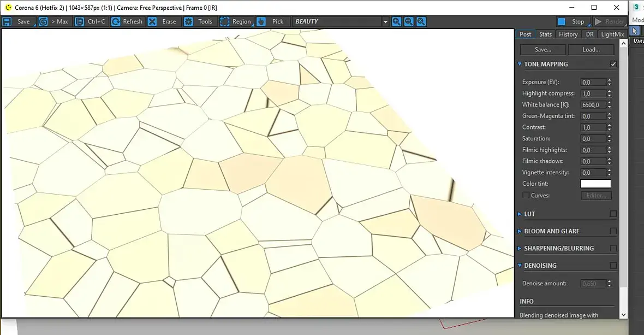Open the curves Editor... button
This screenshot has height=335, width=644.
(597, 196)
